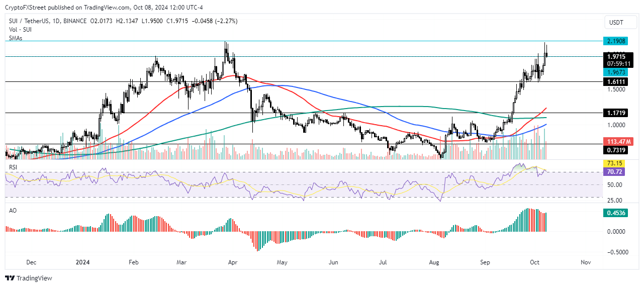Click the Nov label on time axis
Image resolution: width=644 pixels, height=287 pixels.
pos(585,262)
